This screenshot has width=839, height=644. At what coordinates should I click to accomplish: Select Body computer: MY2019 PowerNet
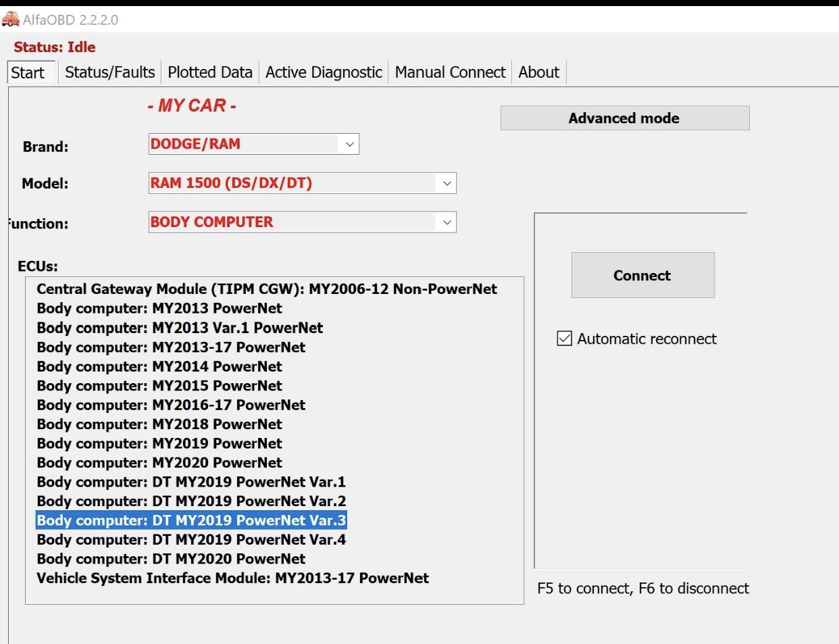coord(159,443)
